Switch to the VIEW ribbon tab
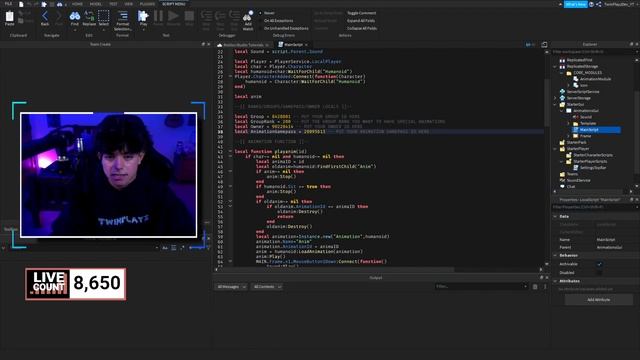640x360 pixels. 129,4
